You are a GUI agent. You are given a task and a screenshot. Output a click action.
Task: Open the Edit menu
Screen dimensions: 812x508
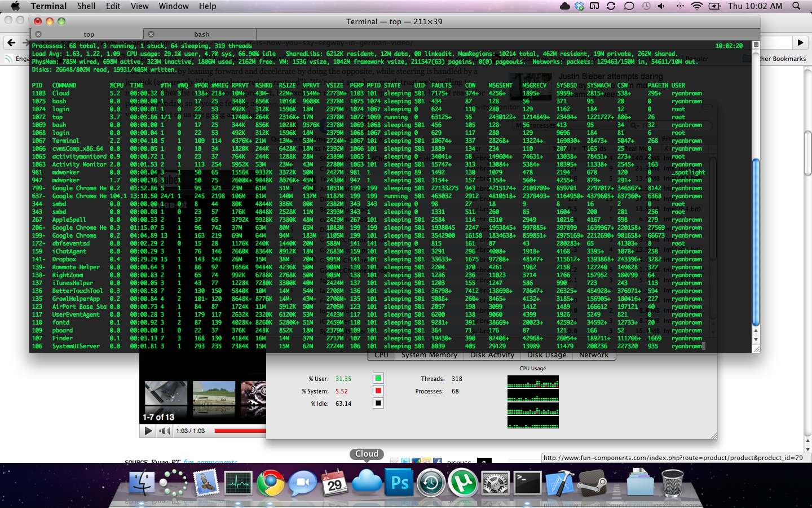pyautogui.click(x=113, y=6)
